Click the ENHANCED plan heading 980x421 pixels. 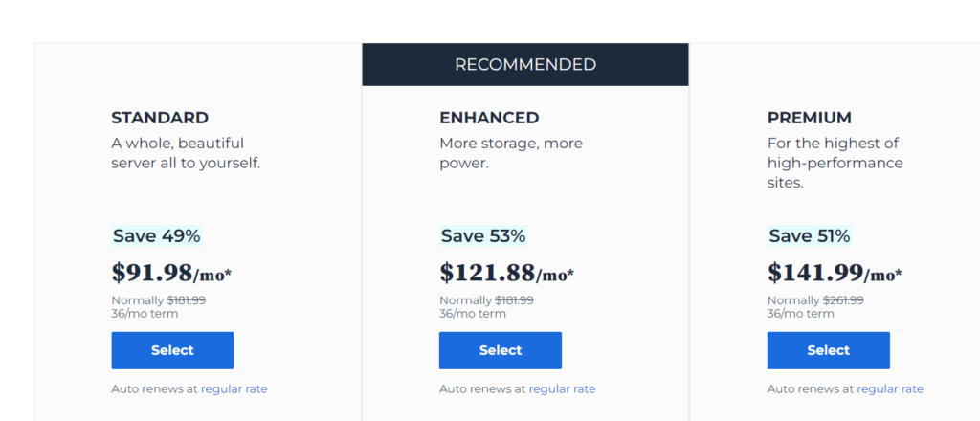(x=489, y=118)
